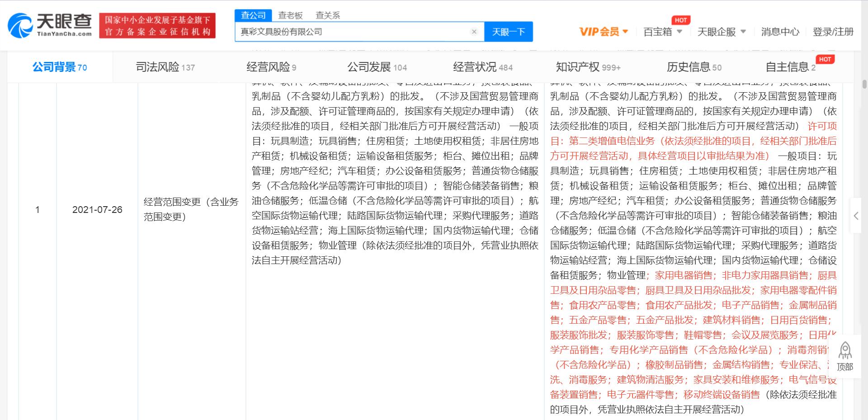Click the HOT badge on 自主信息 tab
The image size is (868, 420).
[x=825, y=59]
